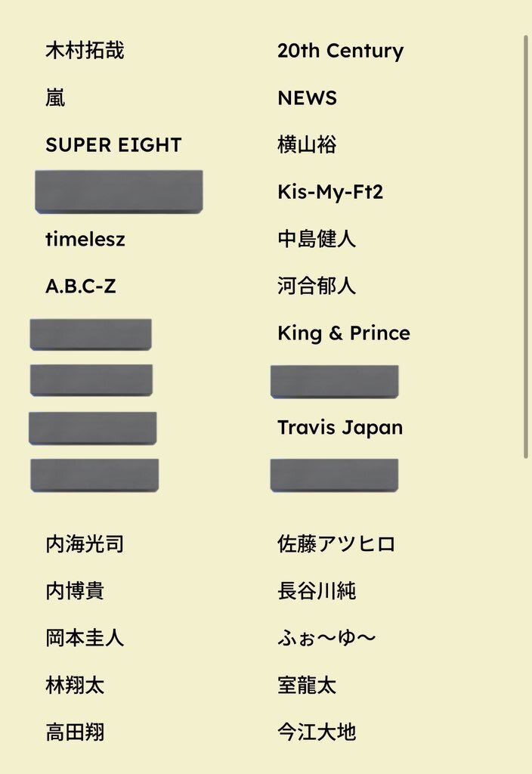Open 佐藤アツヒロ's page

(x=336, y=544)
